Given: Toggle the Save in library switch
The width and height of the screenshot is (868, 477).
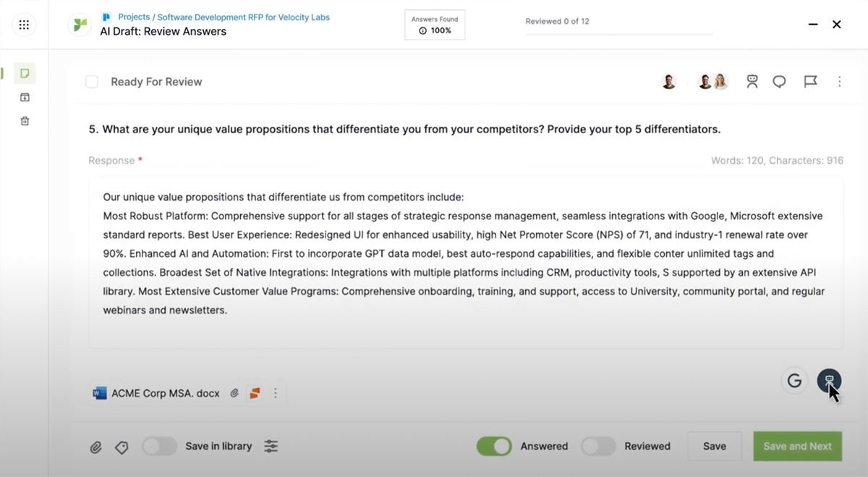Looking at the screenshot, I should click(x=159, y=447).
